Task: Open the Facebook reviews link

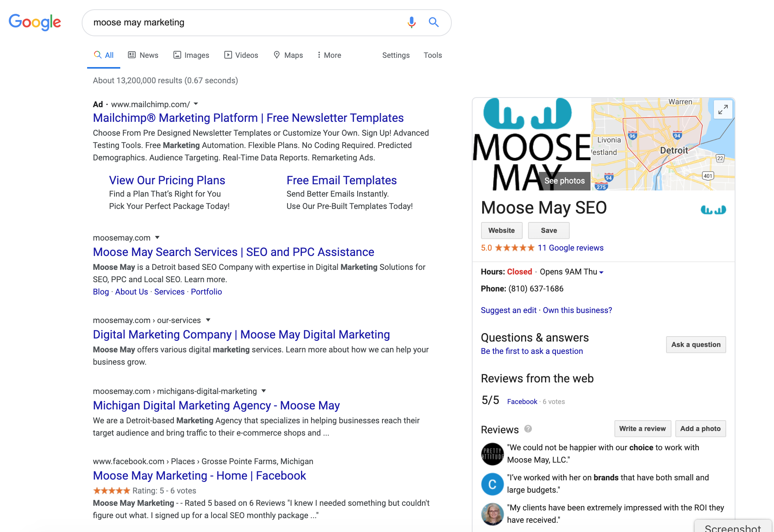Action: coord(522,402)
